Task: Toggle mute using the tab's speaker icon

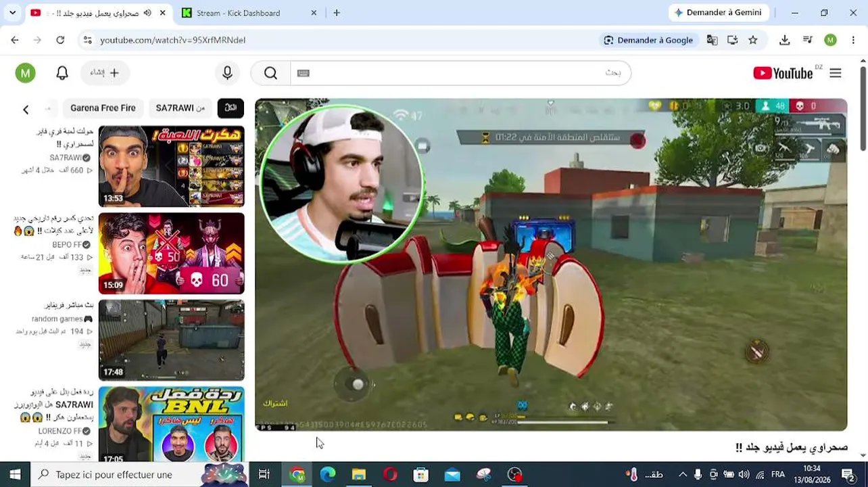Action: point(147,13)
